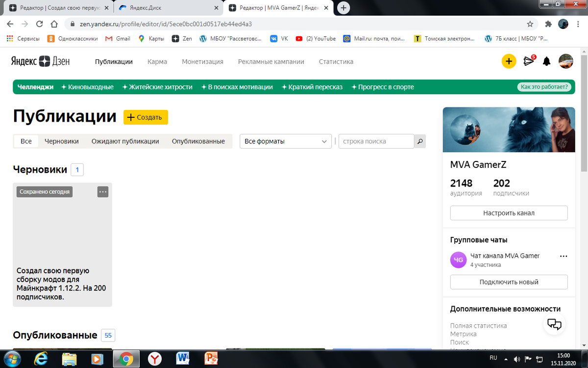The width and height of the screenshot is (588, 368).
Task: Go back in the browser
Action: click(x=10, y=24)
